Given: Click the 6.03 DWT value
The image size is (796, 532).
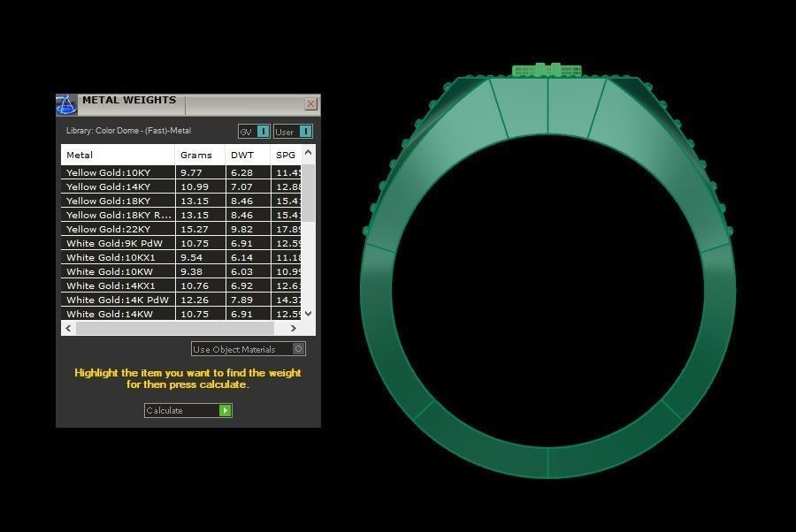Looking at the screenshot, I should (241, 272).
